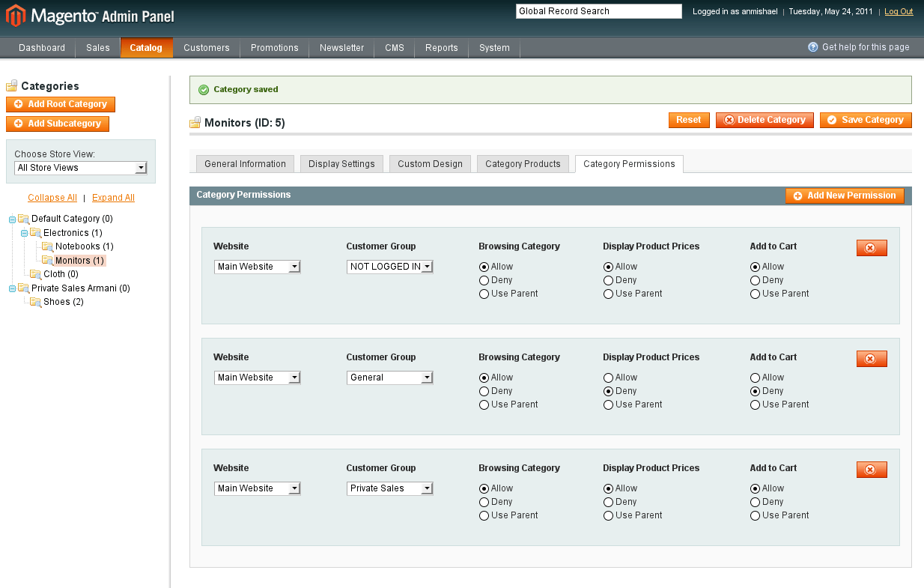Open the Dashboard menu

pos(42,48)
